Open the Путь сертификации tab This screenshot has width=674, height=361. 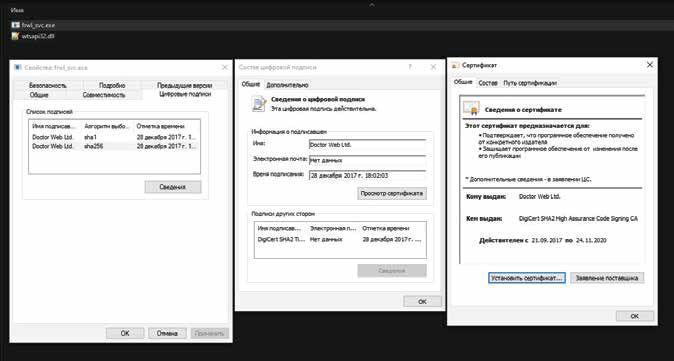pos(530,83)
